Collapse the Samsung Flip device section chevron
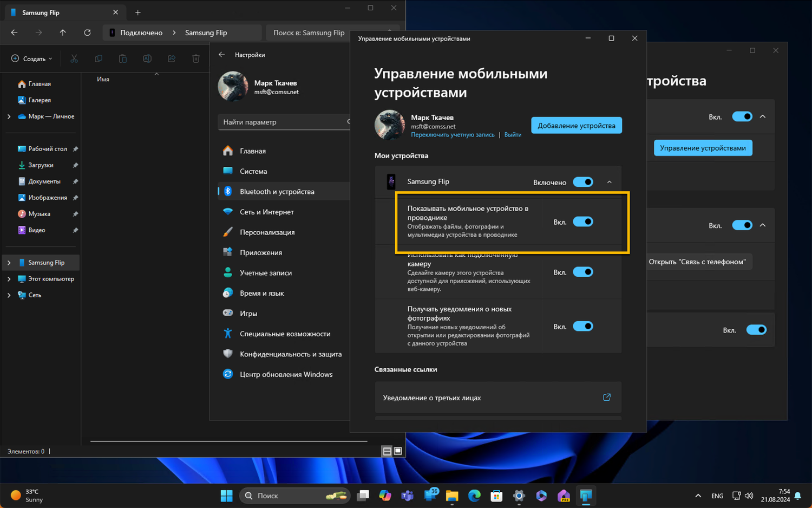The width and height of the screenshot is (812, 508). [610, 182]
